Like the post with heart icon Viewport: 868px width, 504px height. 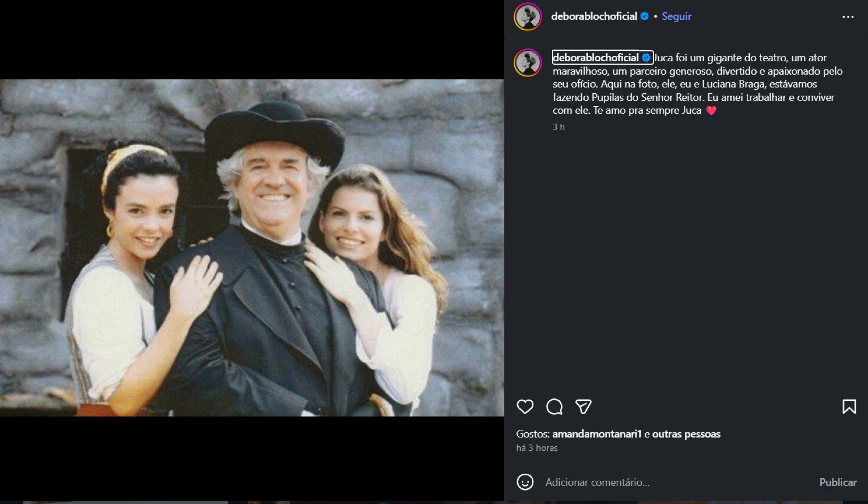[525, 406]
